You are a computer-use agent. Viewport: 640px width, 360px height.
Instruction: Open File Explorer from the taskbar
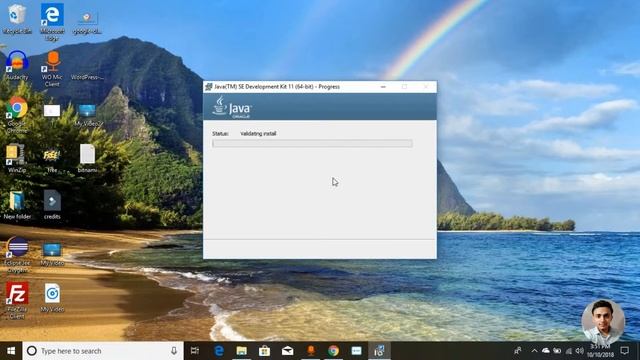[242, 351]
